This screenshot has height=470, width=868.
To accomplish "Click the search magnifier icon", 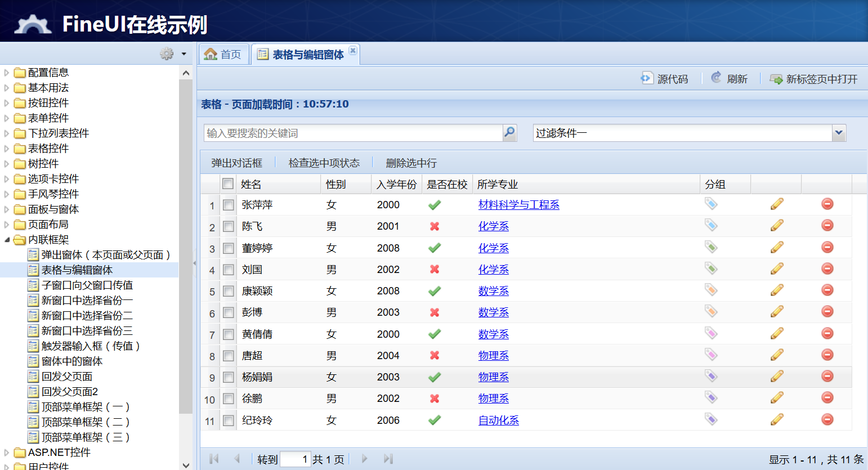I will point(509,133).
